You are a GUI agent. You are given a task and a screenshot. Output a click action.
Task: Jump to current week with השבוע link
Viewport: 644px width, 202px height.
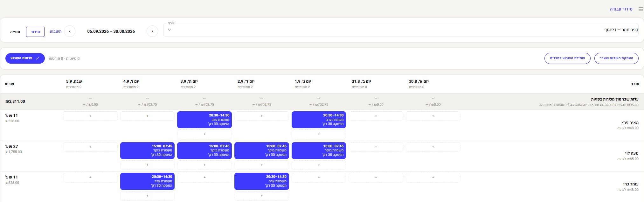[x=55, y=31]
